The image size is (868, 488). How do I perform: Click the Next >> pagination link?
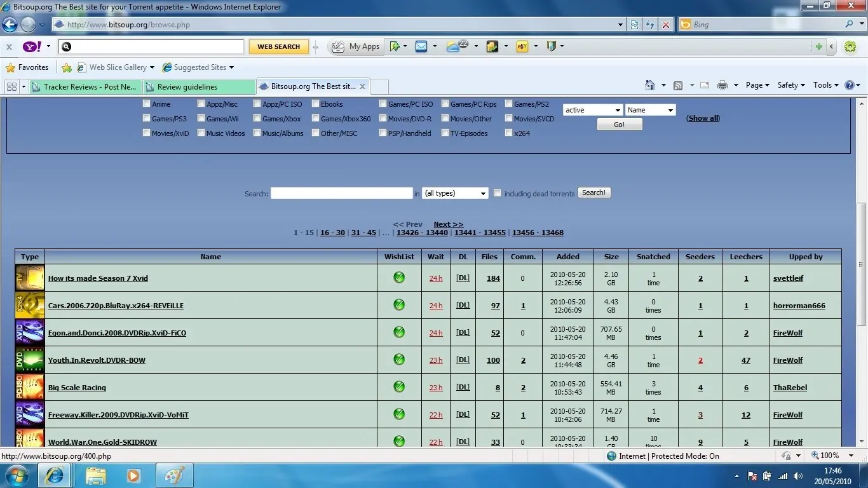tap(448, 224)
